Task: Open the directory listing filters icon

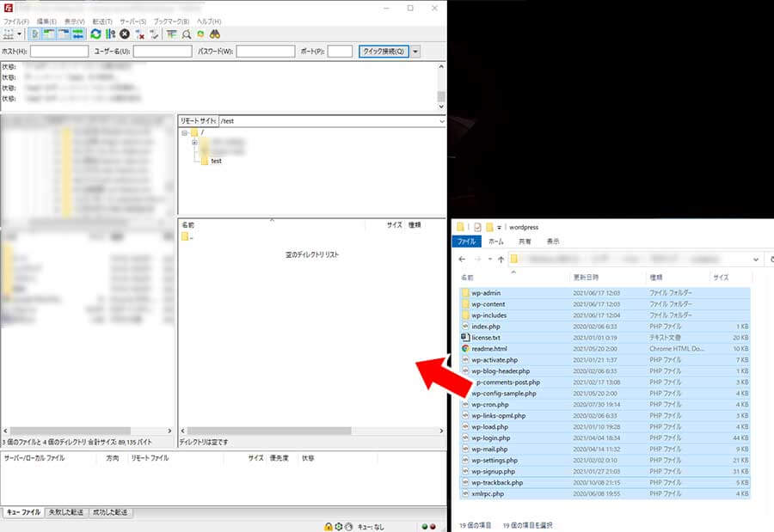Action: (x=172, y=34)
